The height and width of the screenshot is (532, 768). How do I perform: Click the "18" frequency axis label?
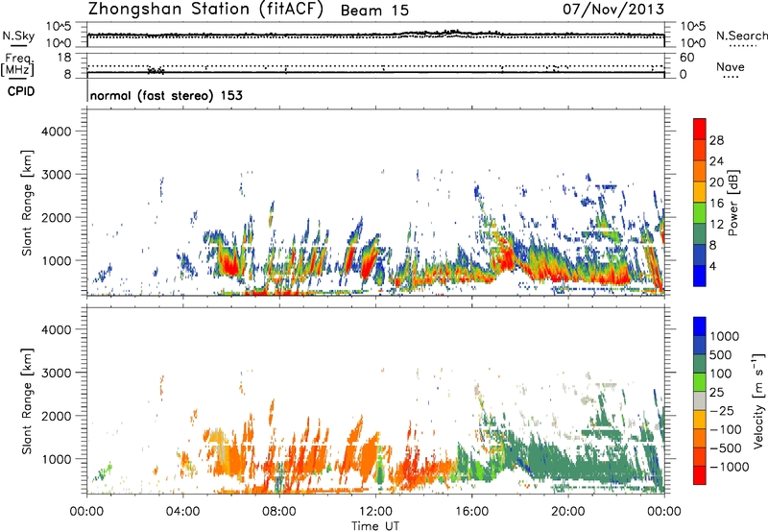click(x=64, y=58)
